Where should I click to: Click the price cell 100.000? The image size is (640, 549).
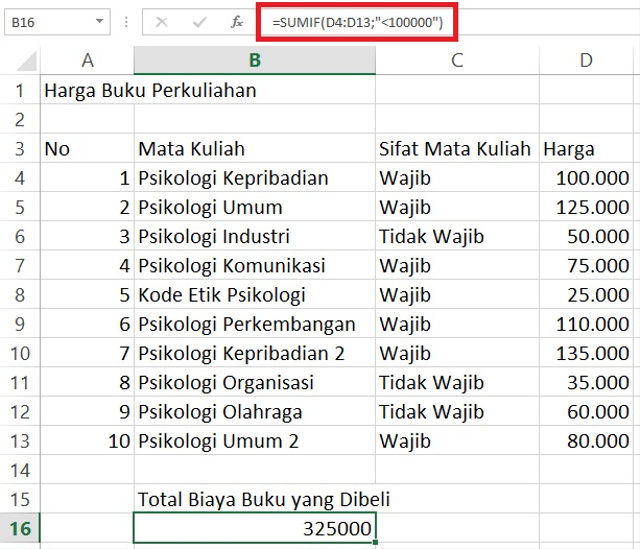coord(586,178)
